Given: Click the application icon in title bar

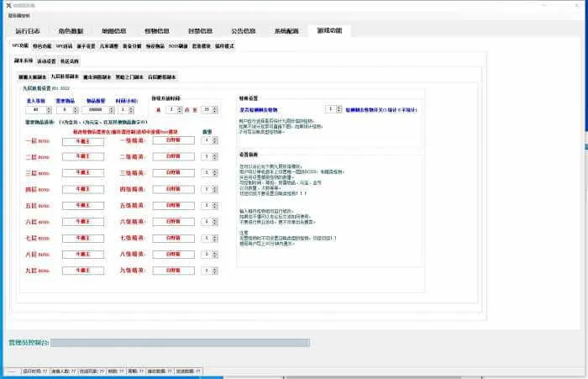Looking at the screenshot, I should [8, 6].
